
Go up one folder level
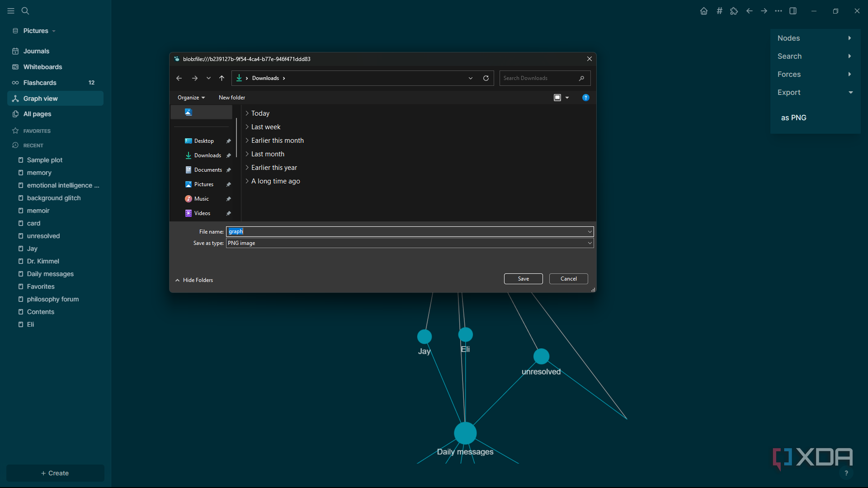pyautogui.click(x=222, y=78)
